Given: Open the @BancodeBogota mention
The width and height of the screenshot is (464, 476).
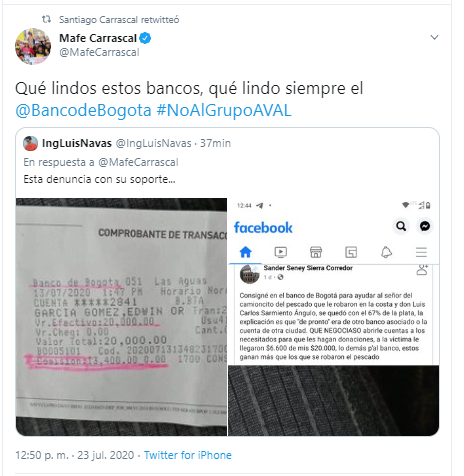Looking at the screenshot, I should (x=83, y=110).
